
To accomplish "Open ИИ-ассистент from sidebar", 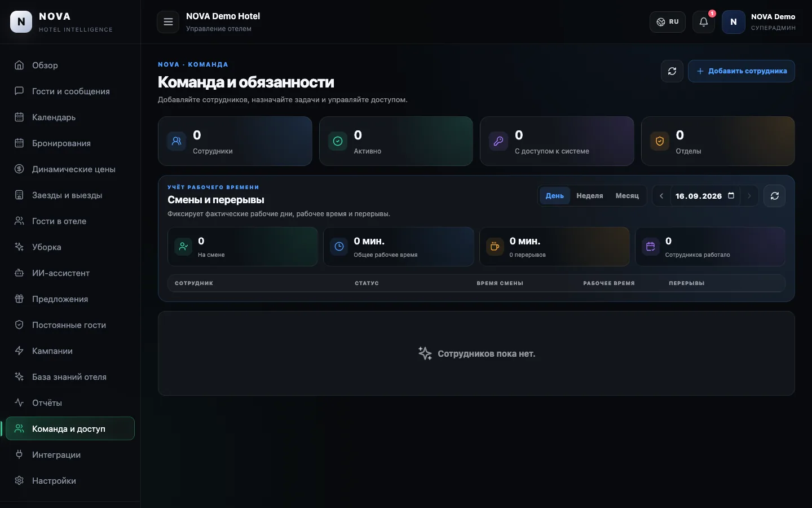I will (70, 273).
